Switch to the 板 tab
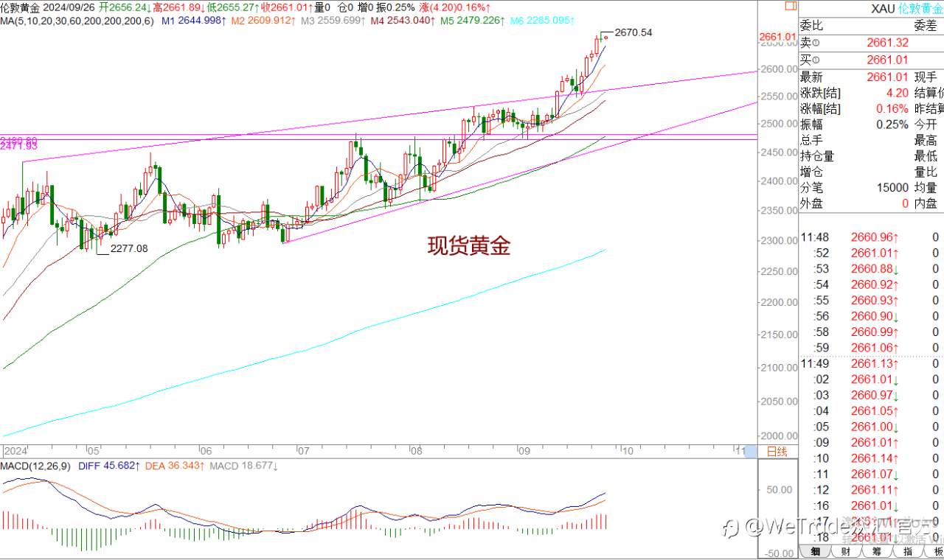The width and height of the screenshot is (944, 560). pyautogui.click(x=935, y=552)
